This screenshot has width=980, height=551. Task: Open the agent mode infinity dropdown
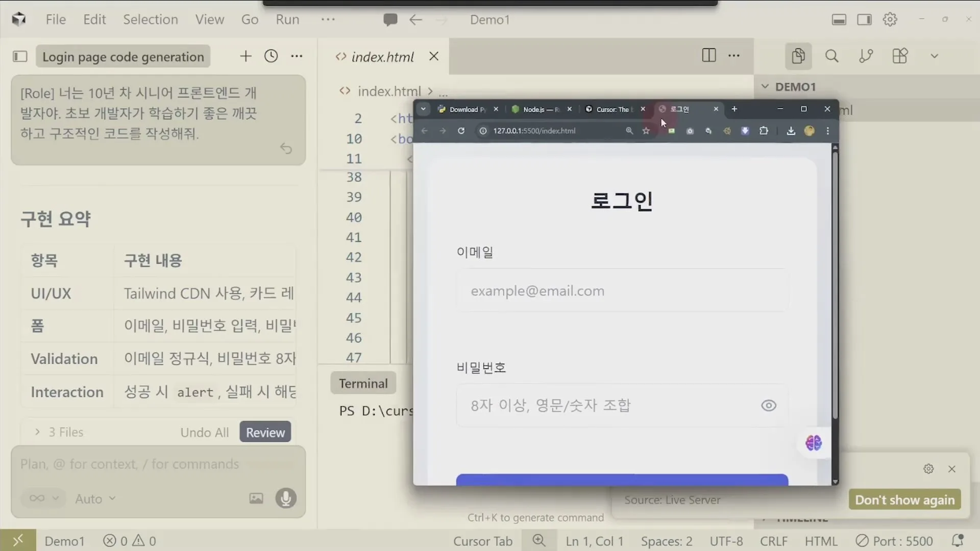tap(43, 498)
